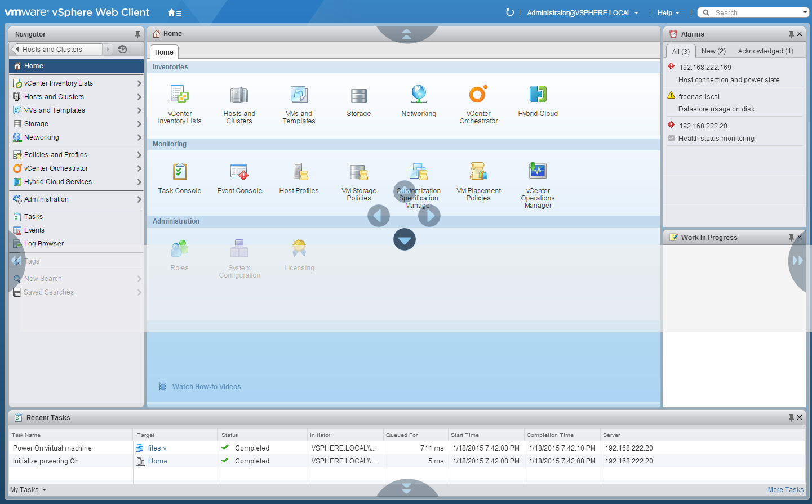The image size is (812, 504).
Task: Toggle acknowledged checkbox for Health status monitoring
Action: point(671,138)
